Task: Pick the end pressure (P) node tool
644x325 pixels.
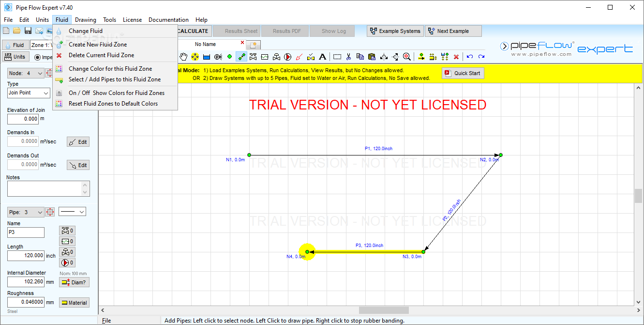Action: pos(218,57)
